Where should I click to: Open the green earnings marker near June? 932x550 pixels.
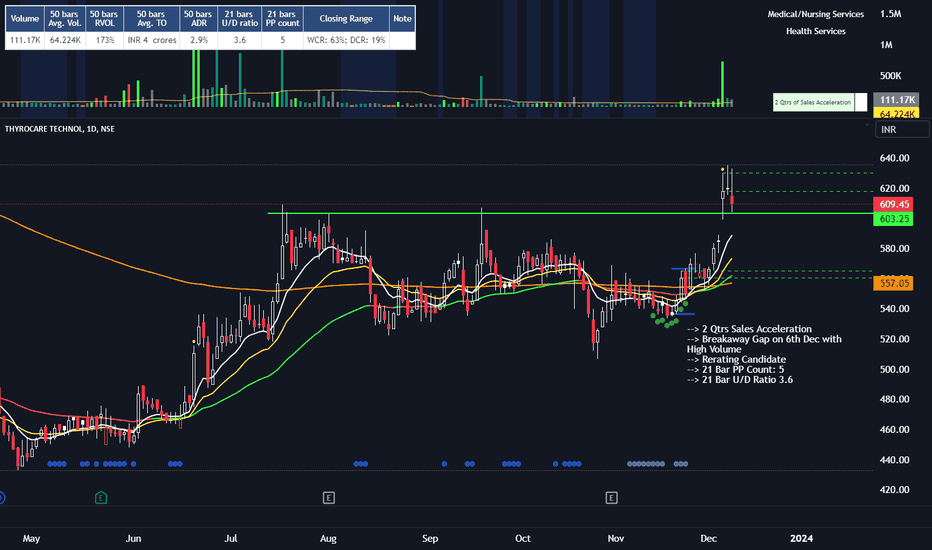[x=100, y=498]
